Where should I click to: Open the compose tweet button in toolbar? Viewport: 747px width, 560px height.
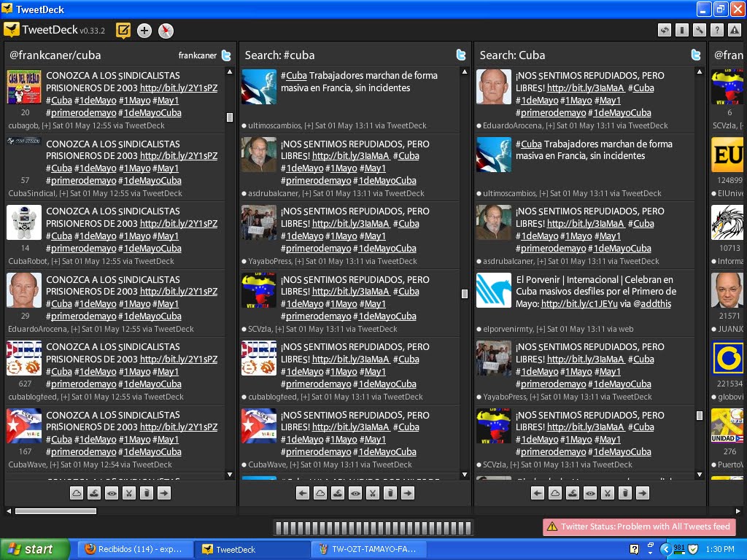(x=123, y=31)
